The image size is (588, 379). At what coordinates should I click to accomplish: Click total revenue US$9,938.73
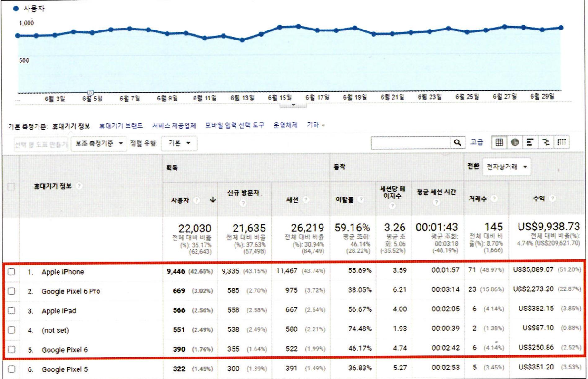[x=549, y=227]
